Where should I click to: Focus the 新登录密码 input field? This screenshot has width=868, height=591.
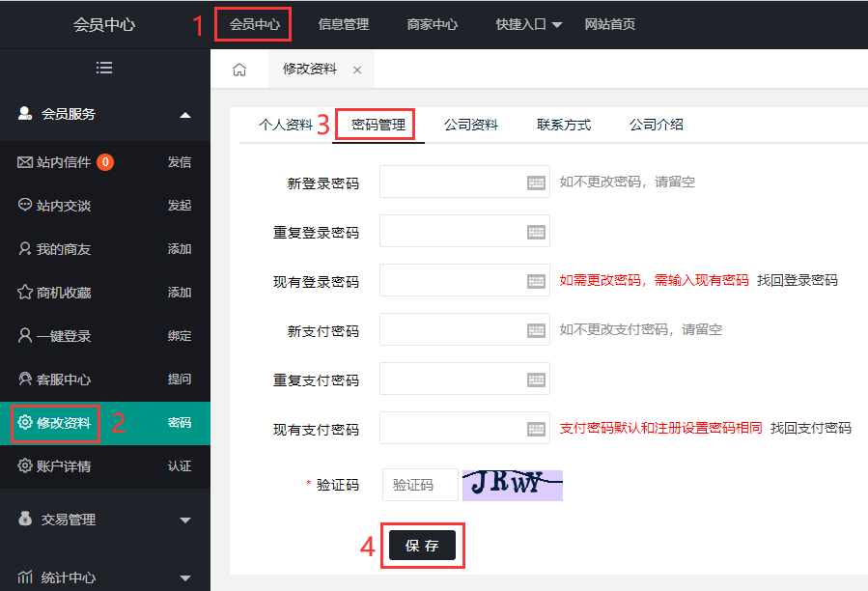[x=464, y=182]
